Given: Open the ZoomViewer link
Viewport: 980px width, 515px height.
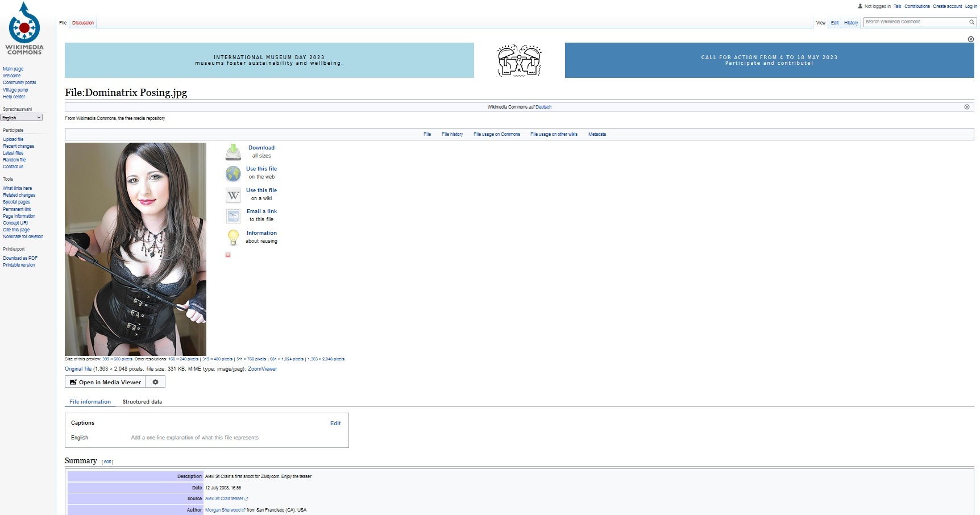Looking at the screenshot, I should (x=262, y=369).
